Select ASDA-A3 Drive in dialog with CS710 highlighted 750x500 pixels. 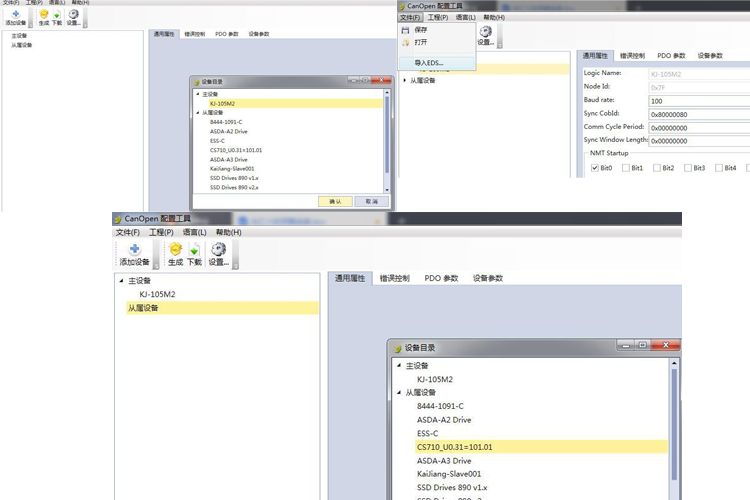(x=444, y=461)
